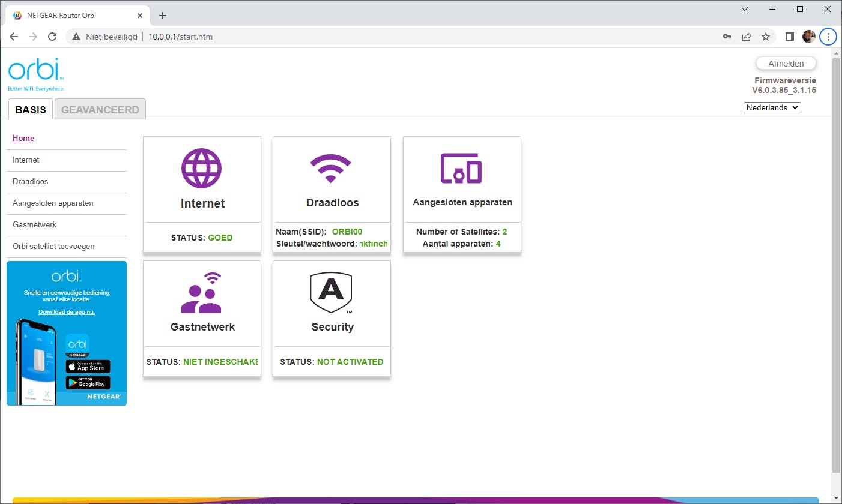Open the Nederlands language dropdown
842x504 pixels.
click(x=772, y=107)
